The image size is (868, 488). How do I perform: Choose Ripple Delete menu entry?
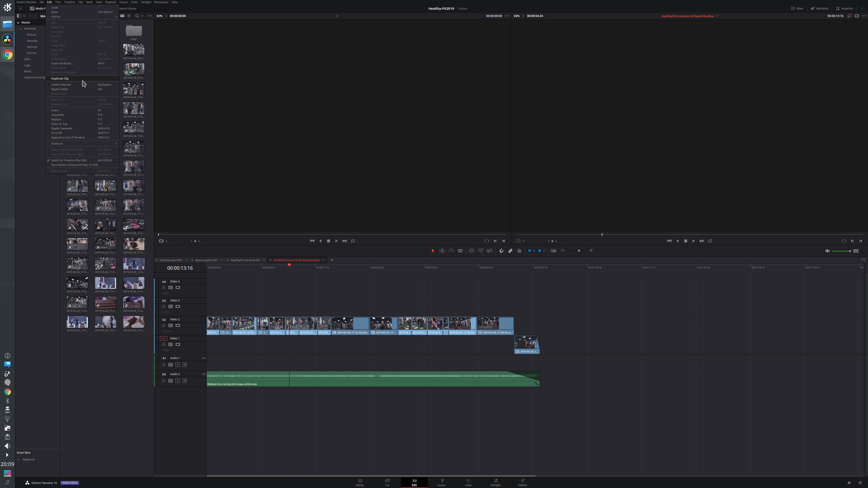pyautogui.click(x=83, y=89)
